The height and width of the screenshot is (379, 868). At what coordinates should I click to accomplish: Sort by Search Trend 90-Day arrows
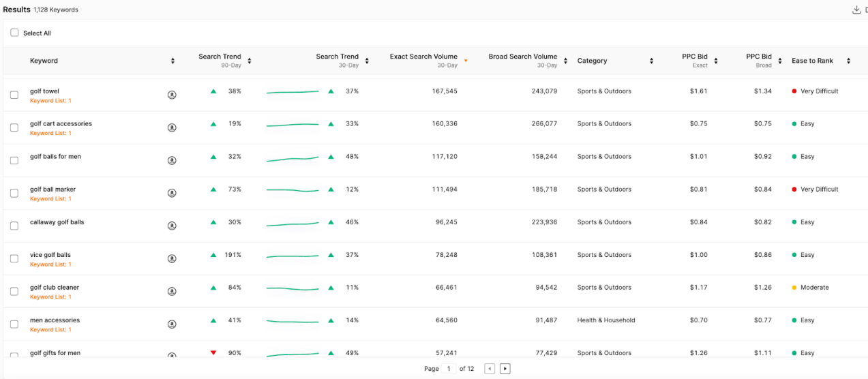250,61
